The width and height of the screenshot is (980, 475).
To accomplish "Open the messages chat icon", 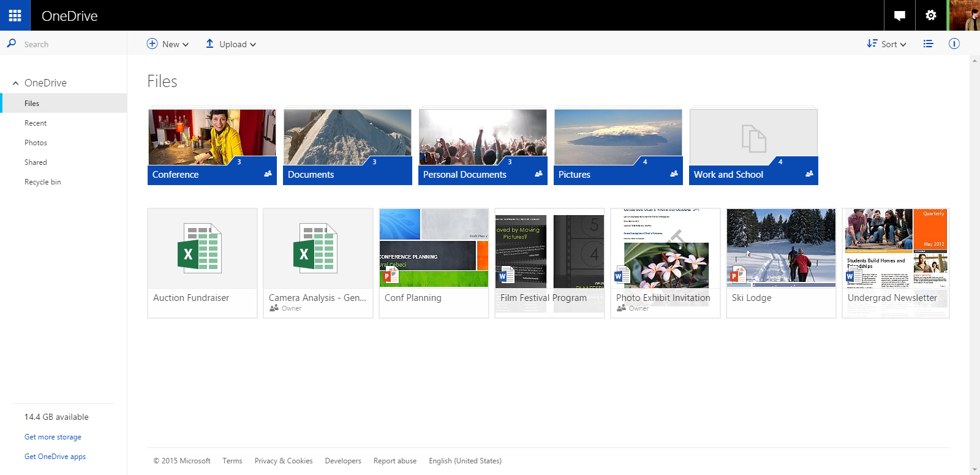I will pos(900,15).
